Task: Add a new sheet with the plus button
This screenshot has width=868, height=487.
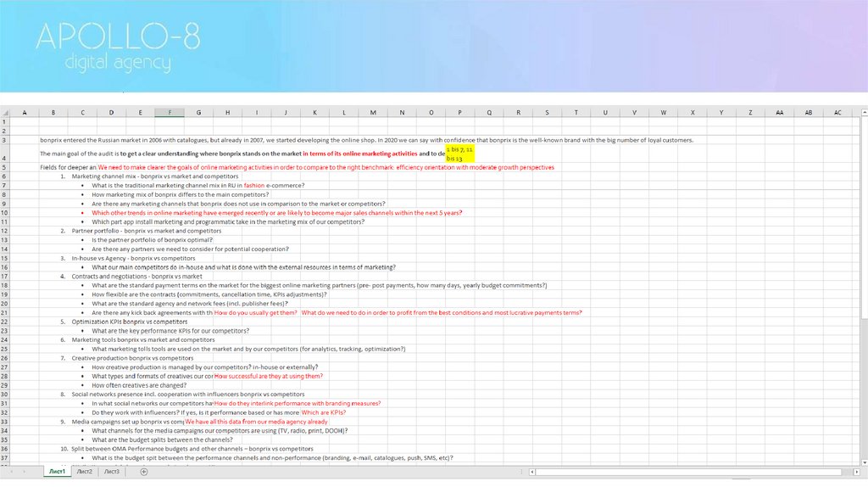Action: [144, 472]
